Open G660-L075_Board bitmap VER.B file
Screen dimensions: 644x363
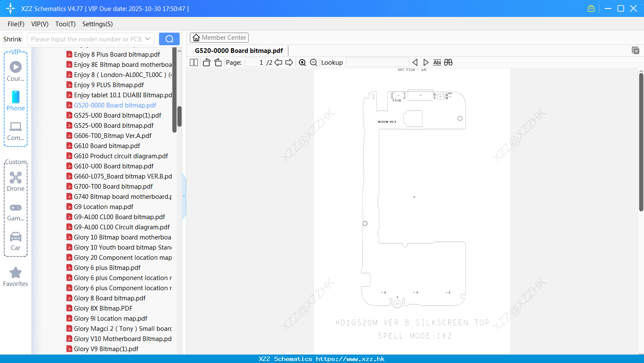(123, 176)
